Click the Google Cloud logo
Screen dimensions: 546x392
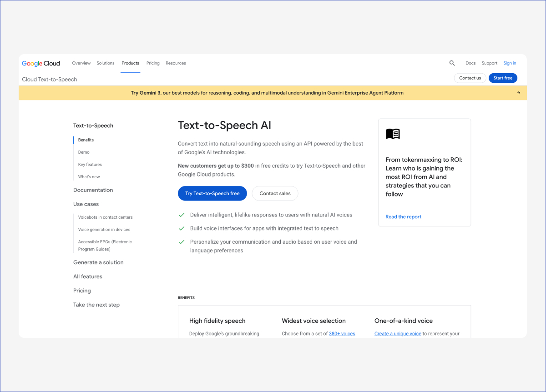point(41,63)
